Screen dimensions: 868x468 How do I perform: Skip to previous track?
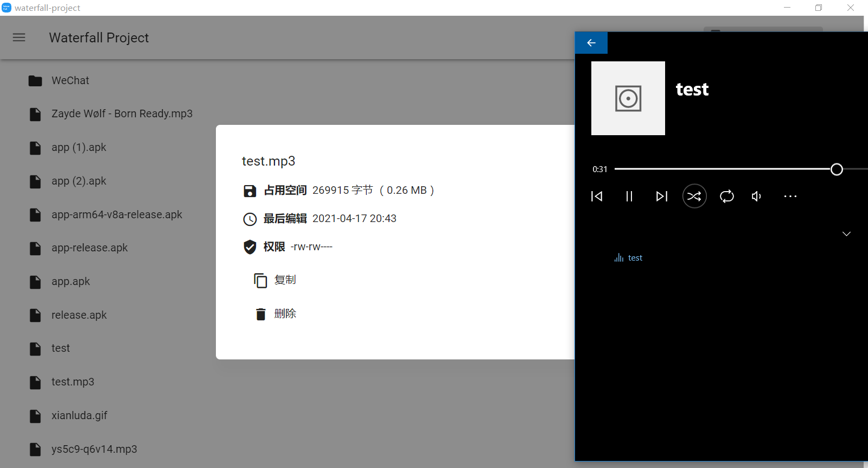click(x=597, y=197)
